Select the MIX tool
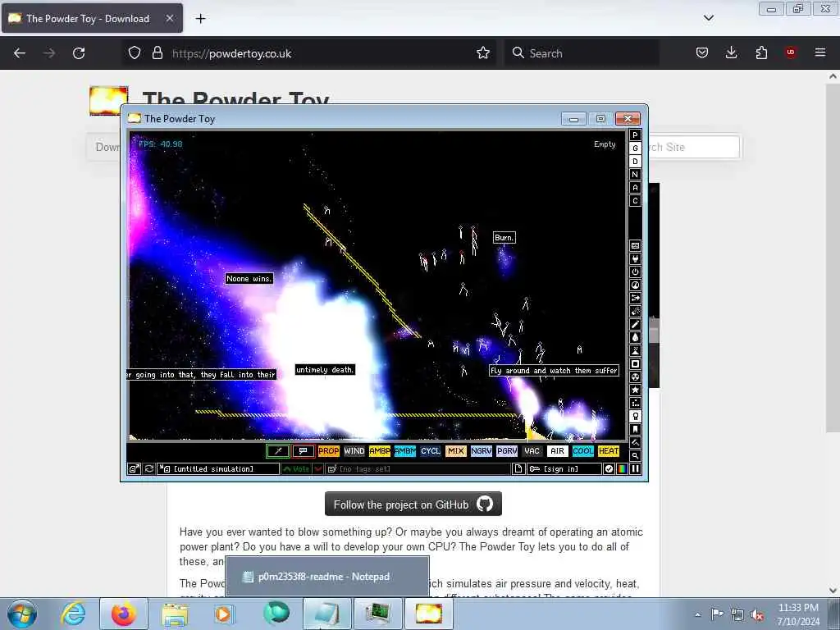The width and height of the screenshot is (840, 630). click(x=456, y=451)
